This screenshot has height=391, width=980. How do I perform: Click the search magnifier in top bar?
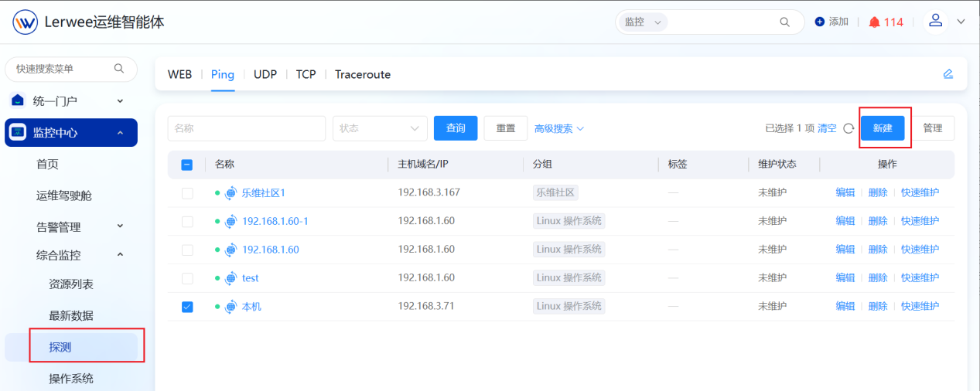point(784,22)
